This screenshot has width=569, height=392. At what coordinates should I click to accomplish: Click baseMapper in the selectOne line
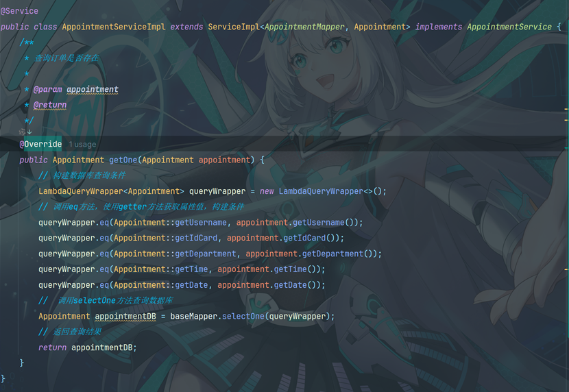click(193, 316)
